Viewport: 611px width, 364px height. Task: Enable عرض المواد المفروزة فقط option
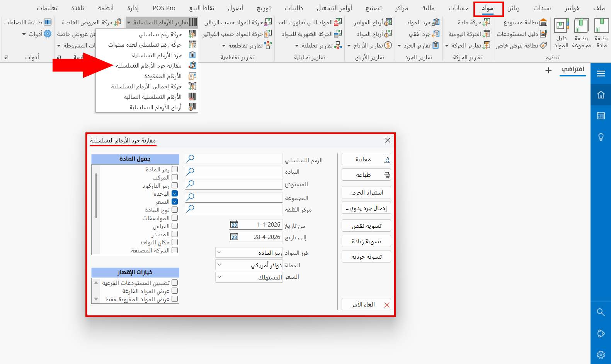click(175, 299)
